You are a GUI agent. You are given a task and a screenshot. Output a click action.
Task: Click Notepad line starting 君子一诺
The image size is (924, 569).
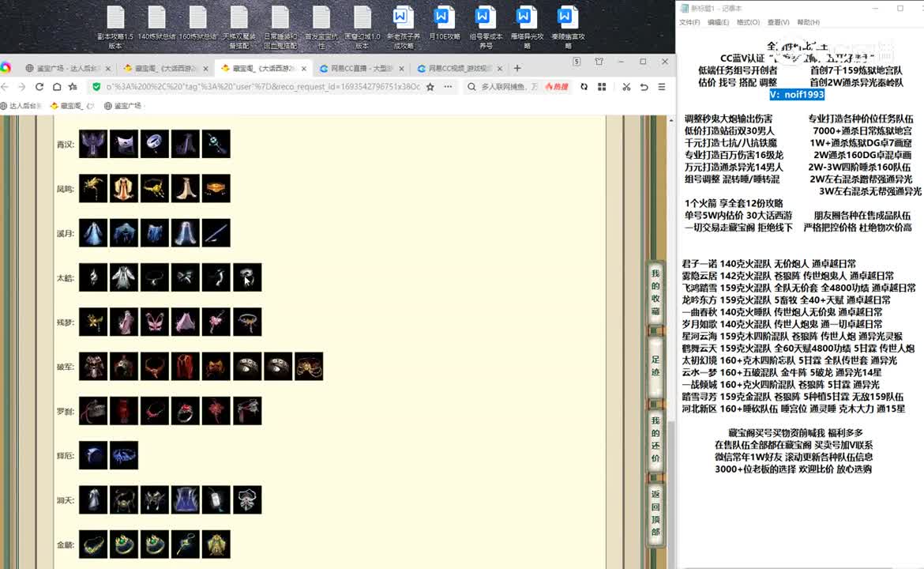769,264
